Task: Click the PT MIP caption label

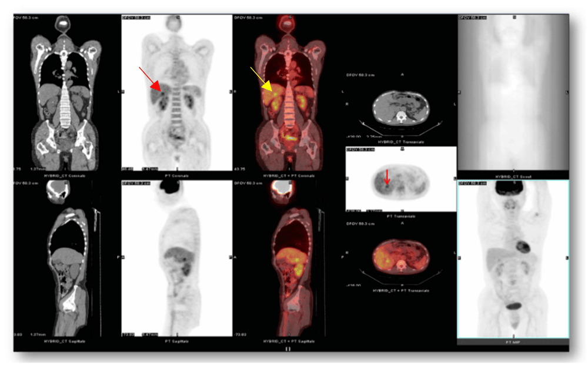Action: tap(513, 343)
